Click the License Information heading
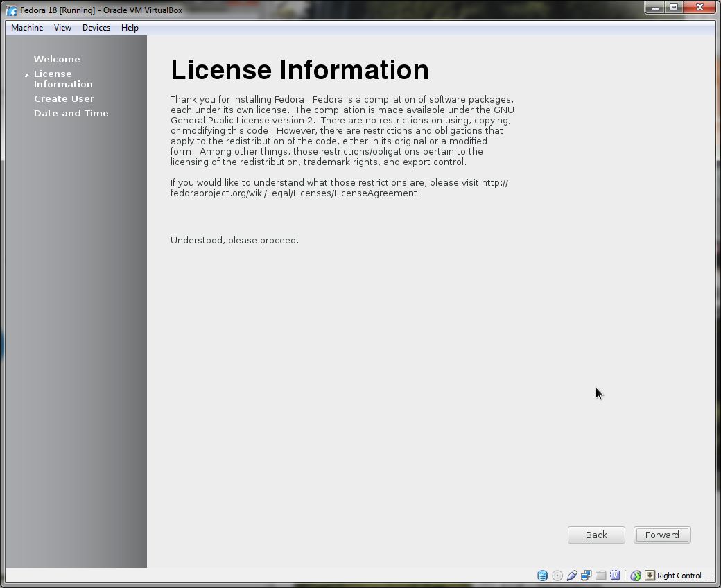The width and height of the screenshot is (721, 588). point(299,70)
